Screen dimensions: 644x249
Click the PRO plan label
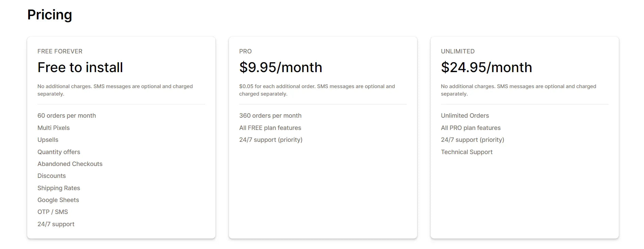[245, 51]
